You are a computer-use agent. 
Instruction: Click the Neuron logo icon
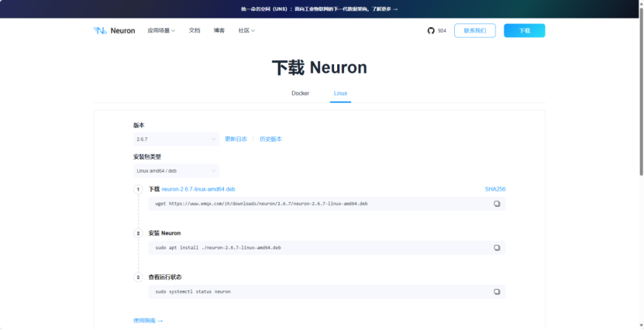click(100, 30)
